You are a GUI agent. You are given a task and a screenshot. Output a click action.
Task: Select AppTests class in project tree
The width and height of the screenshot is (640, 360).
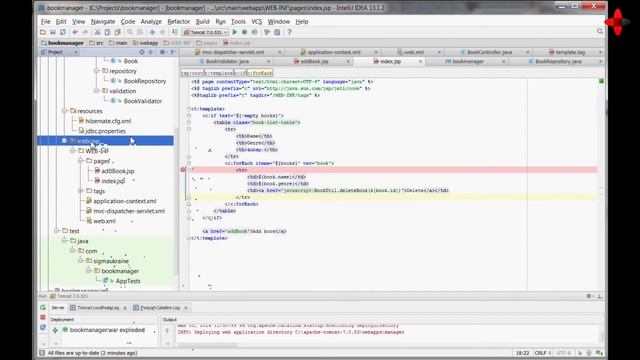[x=128, y=281]
